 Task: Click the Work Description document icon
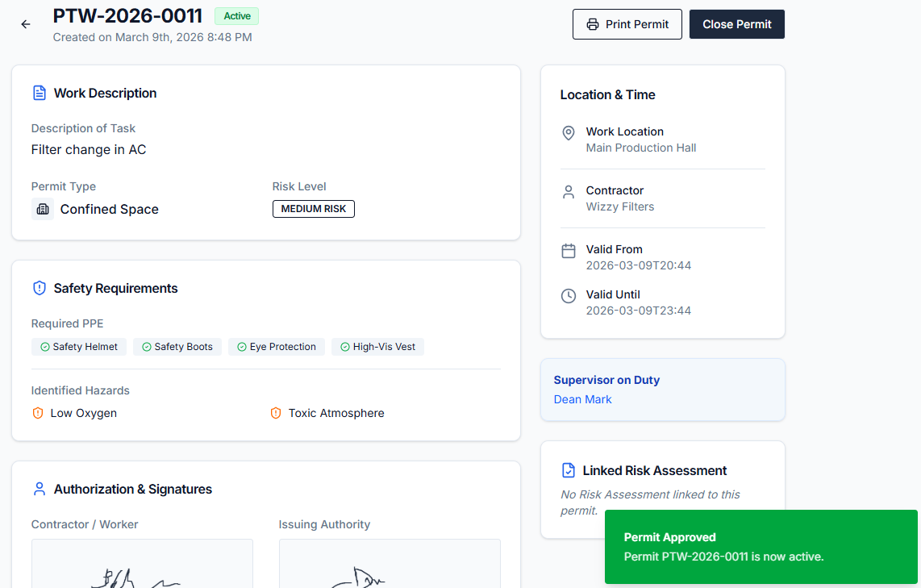pyautogui.click(x=40, y=93)
